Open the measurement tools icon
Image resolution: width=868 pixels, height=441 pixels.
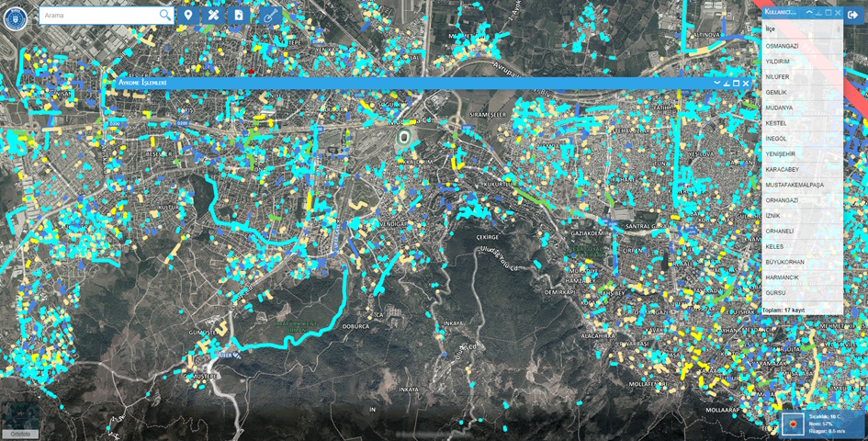(x=213, y=16)
